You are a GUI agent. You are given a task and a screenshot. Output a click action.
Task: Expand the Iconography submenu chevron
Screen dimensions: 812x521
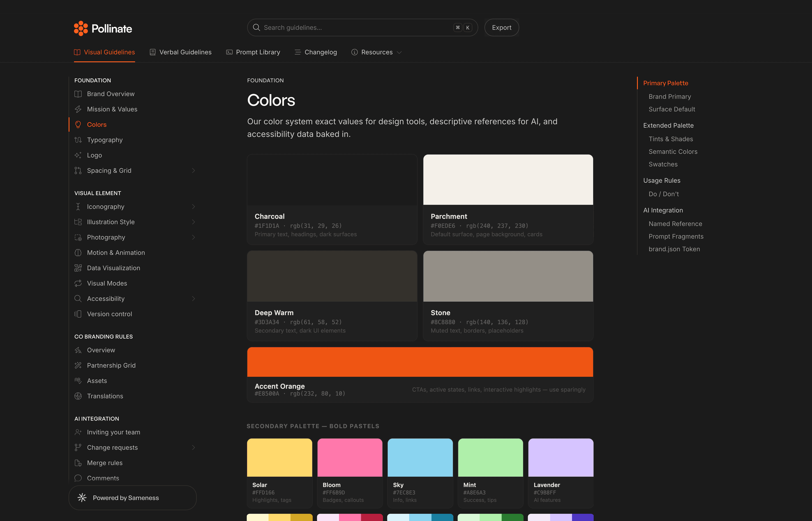[194, 206]
